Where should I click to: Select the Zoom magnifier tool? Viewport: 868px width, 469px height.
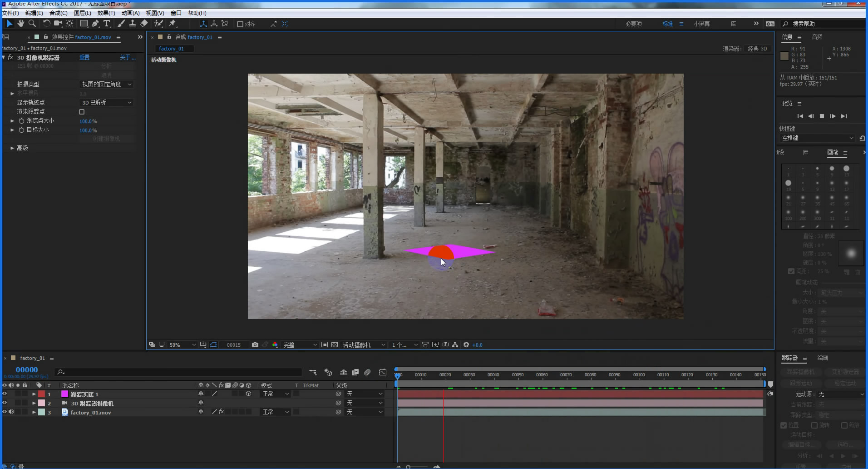pyautogui.click(x=32, y=24)
